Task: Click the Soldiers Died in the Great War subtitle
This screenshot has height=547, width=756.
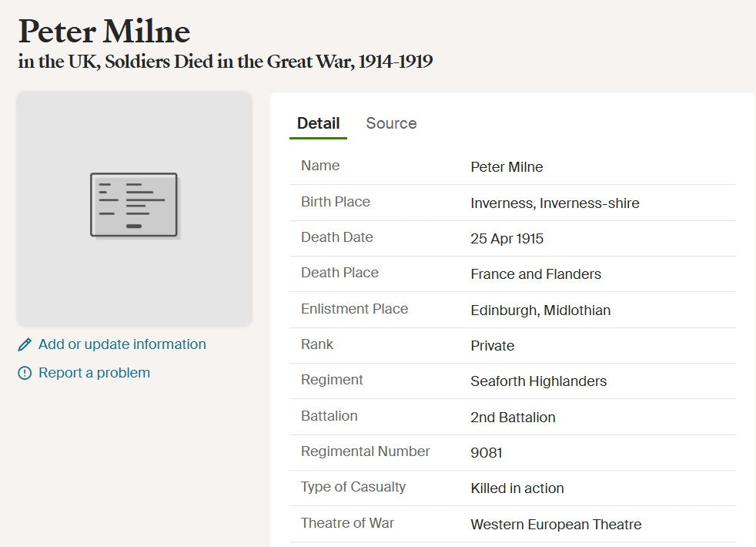Action: click(x=226, y=62)
